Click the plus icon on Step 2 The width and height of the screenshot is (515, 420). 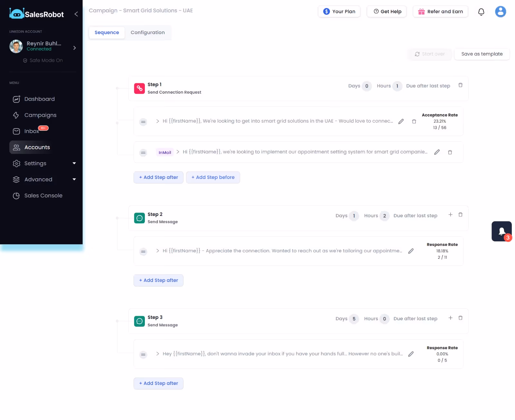pos(451,214)
